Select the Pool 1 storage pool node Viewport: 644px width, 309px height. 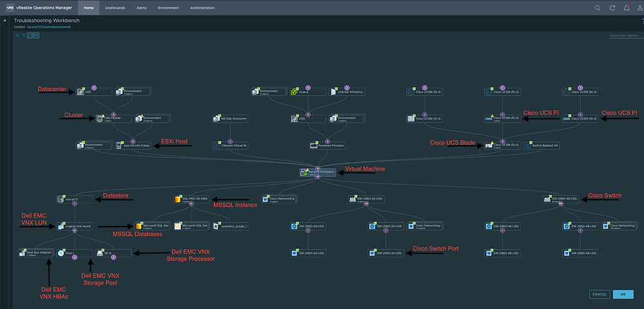click(74, 253)
